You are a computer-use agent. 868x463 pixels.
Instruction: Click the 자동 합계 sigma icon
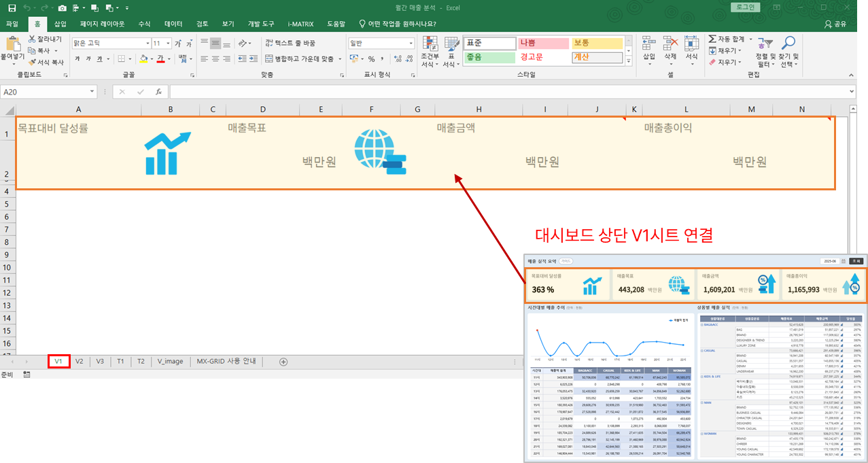point(712,39)
